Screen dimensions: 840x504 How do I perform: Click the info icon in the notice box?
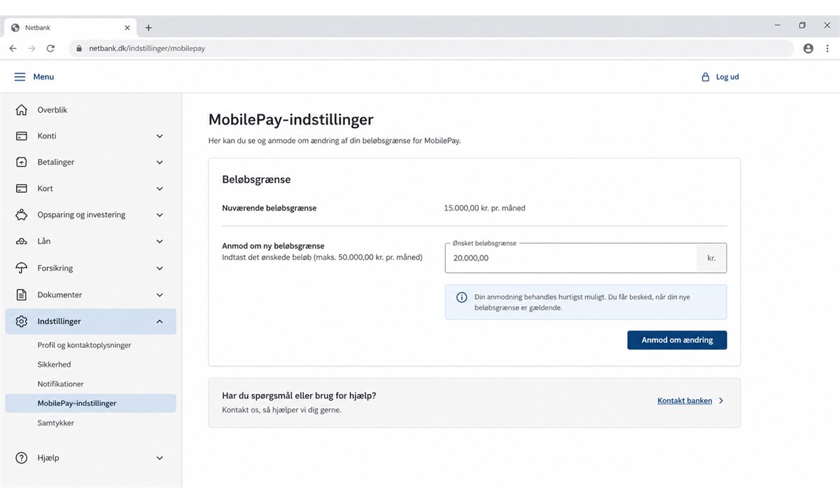[461, 297]
